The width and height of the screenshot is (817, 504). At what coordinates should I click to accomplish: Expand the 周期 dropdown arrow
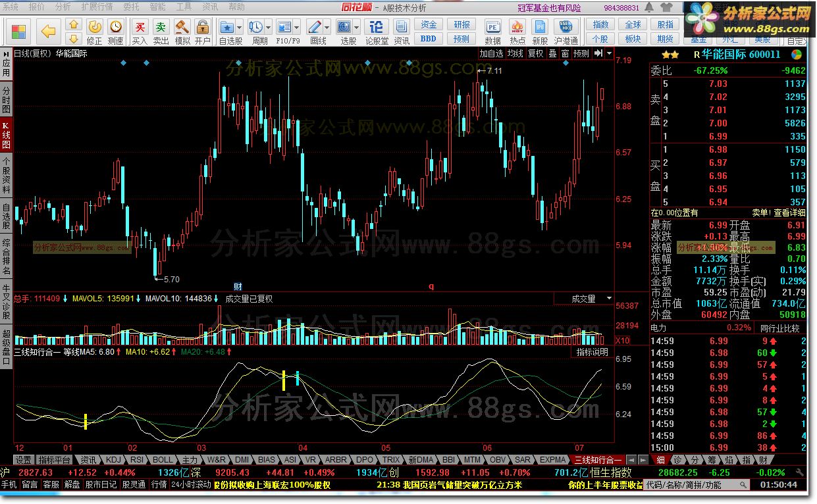click(268, 28)
